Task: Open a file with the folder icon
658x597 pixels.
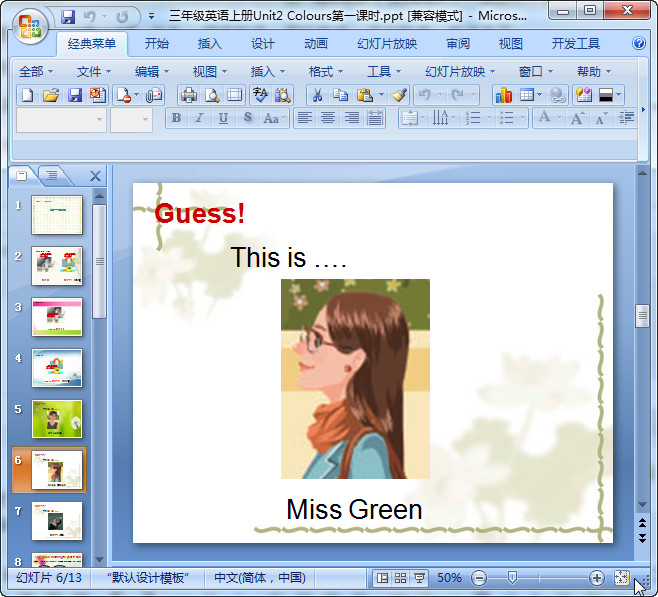Action: [51, 96]
